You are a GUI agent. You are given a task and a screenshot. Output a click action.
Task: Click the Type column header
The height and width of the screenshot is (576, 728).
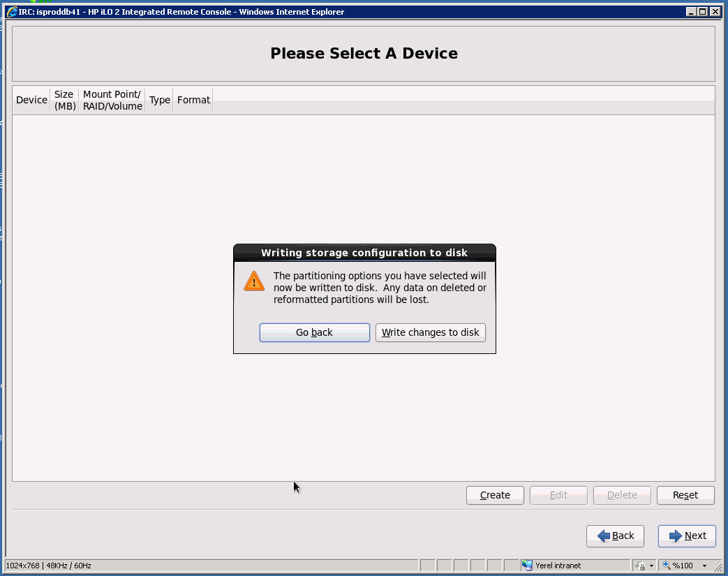point(159,101)
